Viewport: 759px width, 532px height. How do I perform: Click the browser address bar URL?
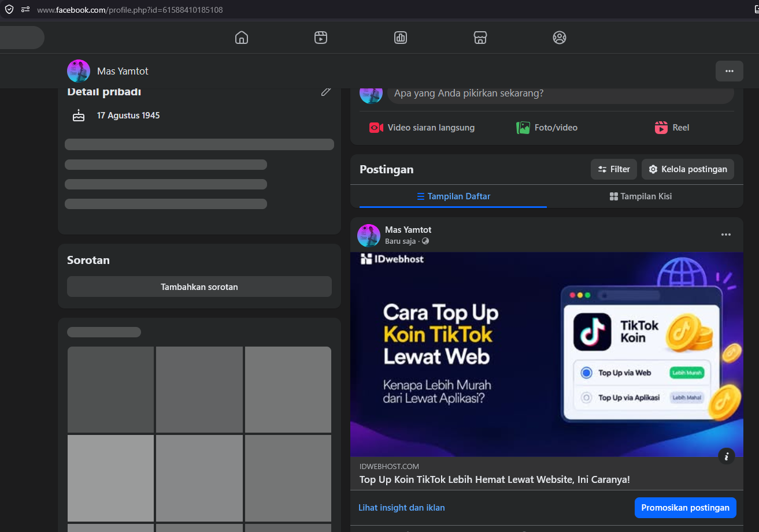point(130,10)
